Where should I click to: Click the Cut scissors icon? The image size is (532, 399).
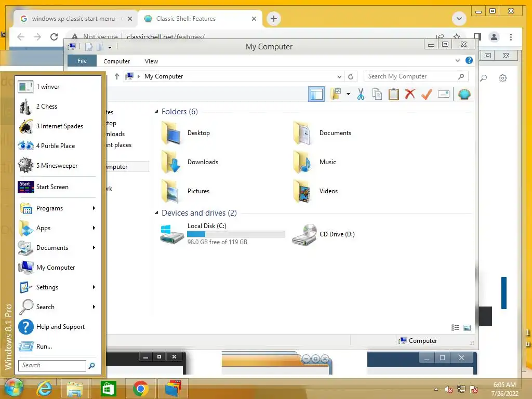click(361, 94)
